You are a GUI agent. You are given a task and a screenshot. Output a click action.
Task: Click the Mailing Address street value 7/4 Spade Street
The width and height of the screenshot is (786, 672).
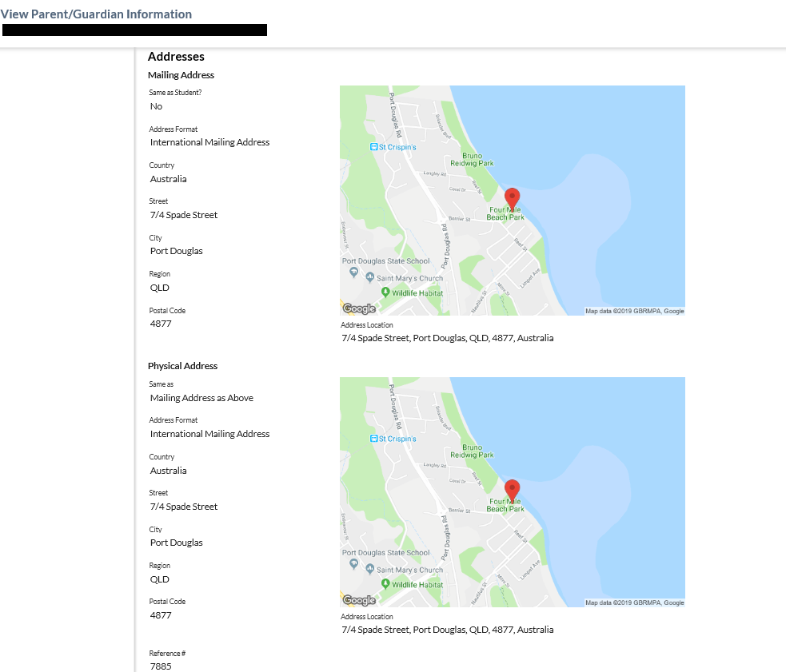(x=184, y=215)
